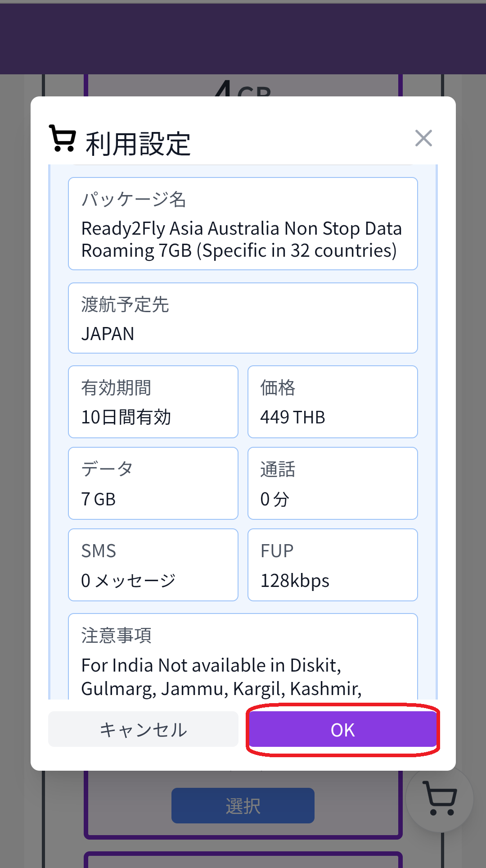Click the 有効期間 10日間有効 card
The image size is (486, 868).
pos(153,402)
